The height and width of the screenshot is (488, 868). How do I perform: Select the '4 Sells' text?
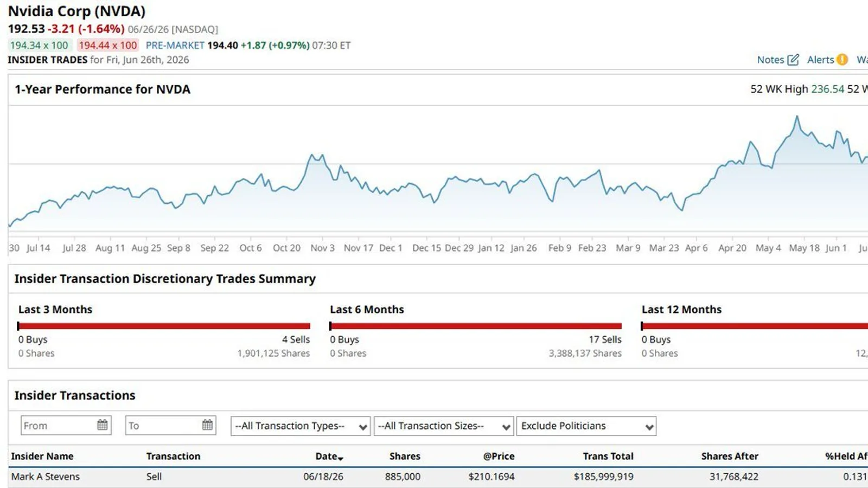click(296, 339)
